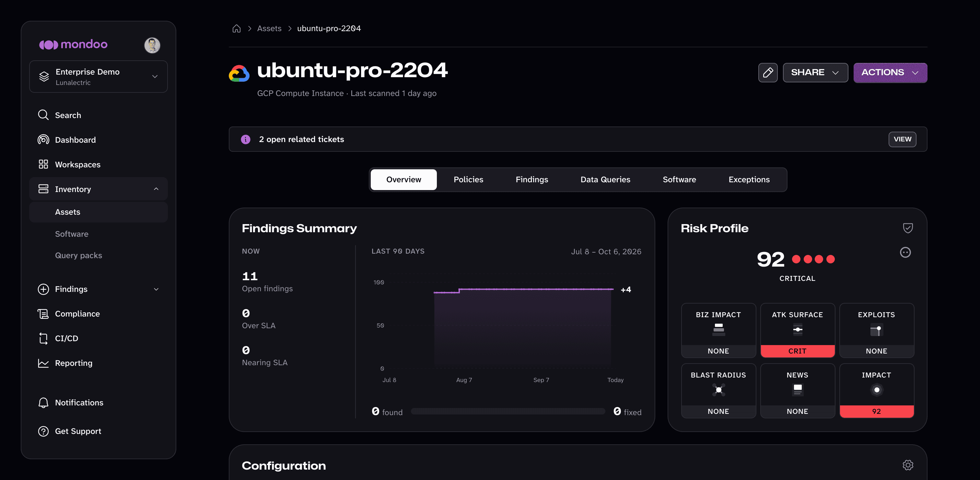Click the EXPLOITS card
This screenshot has height=480, width=980.
tap(877, 330)
